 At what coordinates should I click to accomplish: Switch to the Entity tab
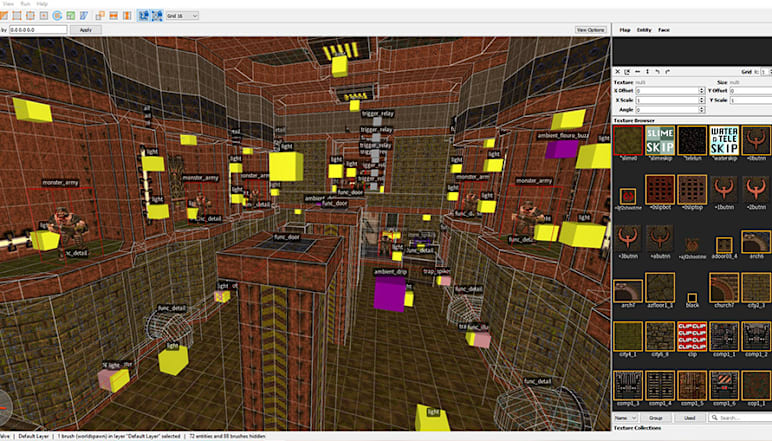point(644,30)
